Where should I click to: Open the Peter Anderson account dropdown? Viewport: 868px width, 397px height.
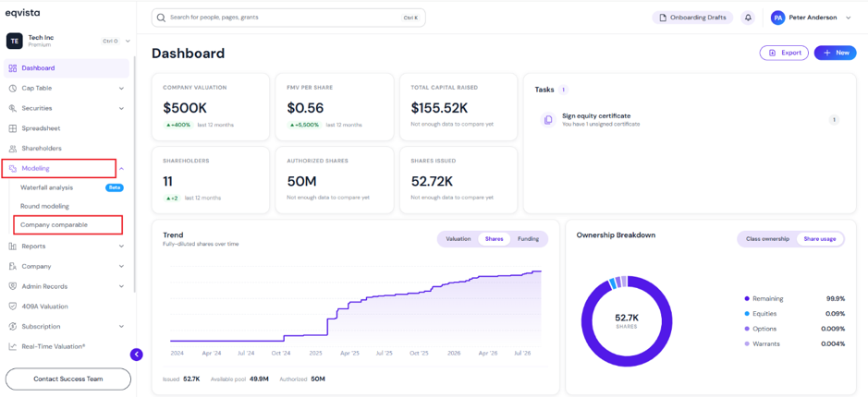pos(848,18)
